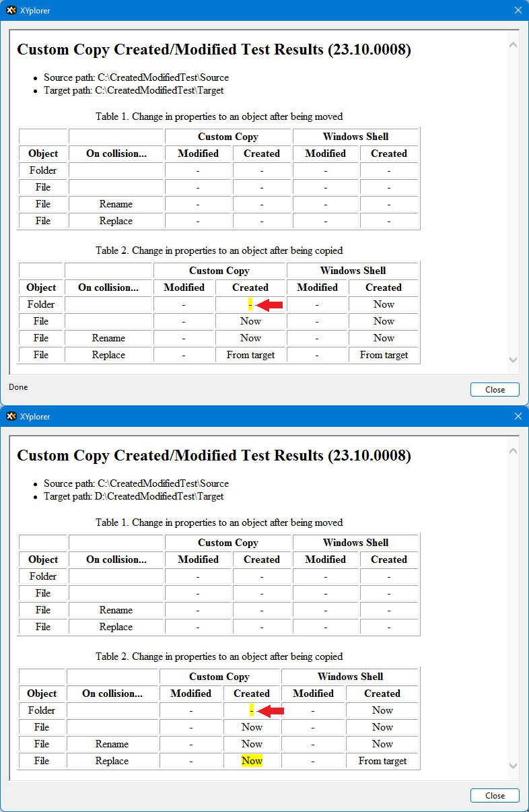Click the "Target path: C:\CreatedModifiedTest\Target" line
Image resolution: width=529 pixels, height=812 pixels.
[133, 90]
